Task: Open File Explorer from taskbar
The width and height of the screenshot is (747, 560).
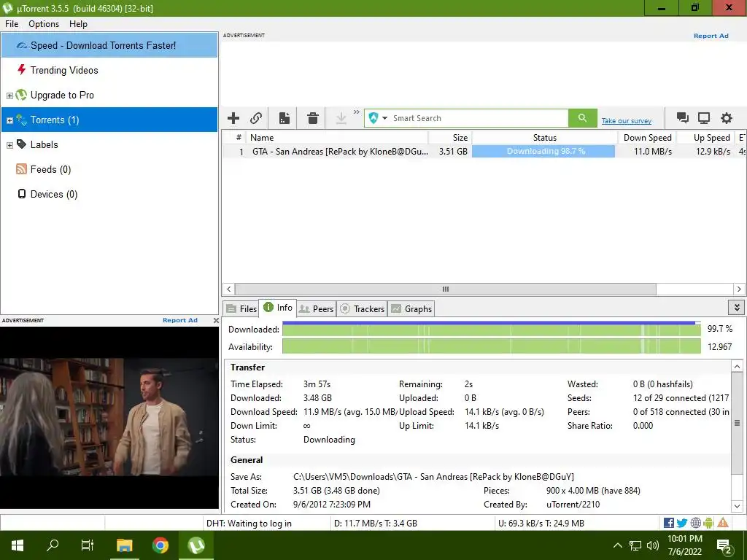Action: 124,545
